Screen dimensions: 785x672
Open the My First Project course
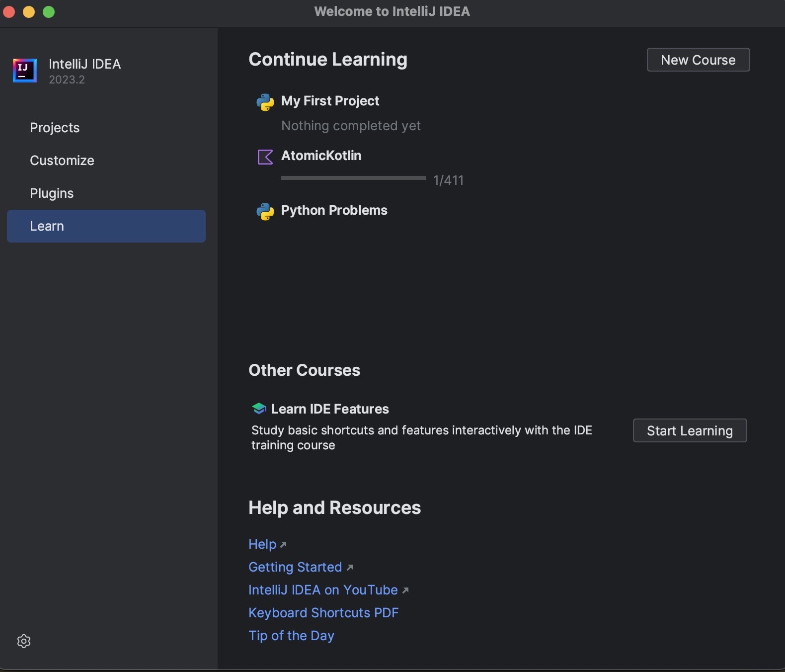330,101
